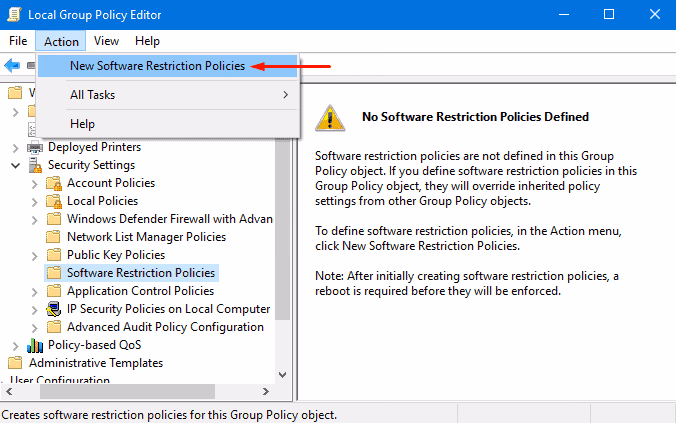Open the All Tasks submenu
Viewport: 676px width, 423px height.
168,95
